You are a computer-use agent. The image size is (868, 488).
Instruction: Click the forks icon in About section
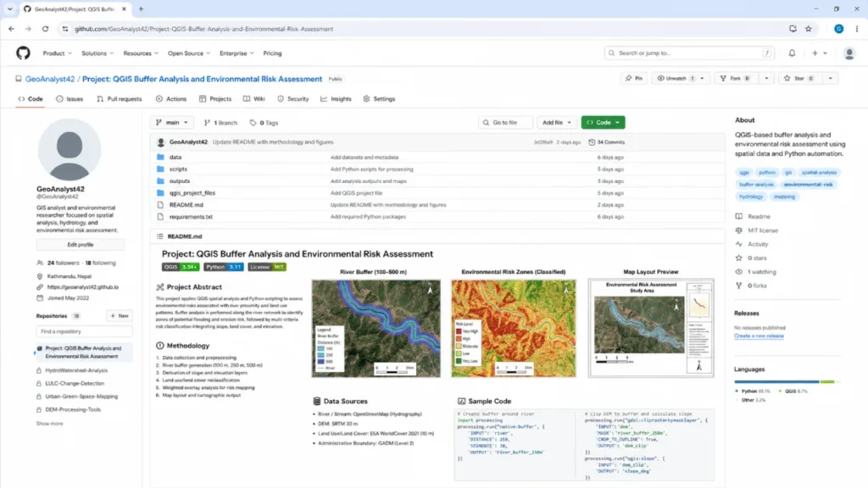pos(738,286)
